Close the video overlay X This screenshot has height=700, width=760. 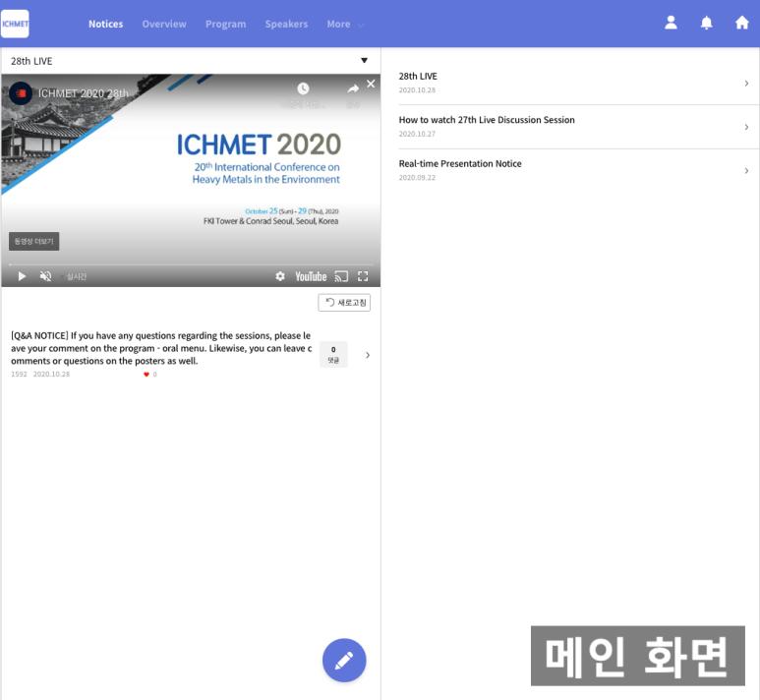[371, 84]
